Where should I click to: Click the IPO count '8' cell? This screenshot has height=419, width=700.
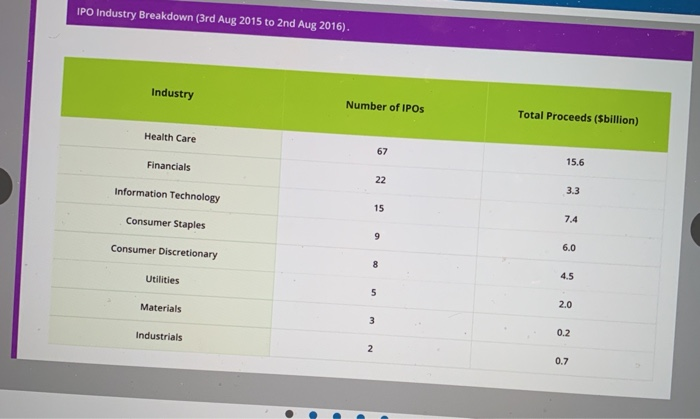click(375, 264)
